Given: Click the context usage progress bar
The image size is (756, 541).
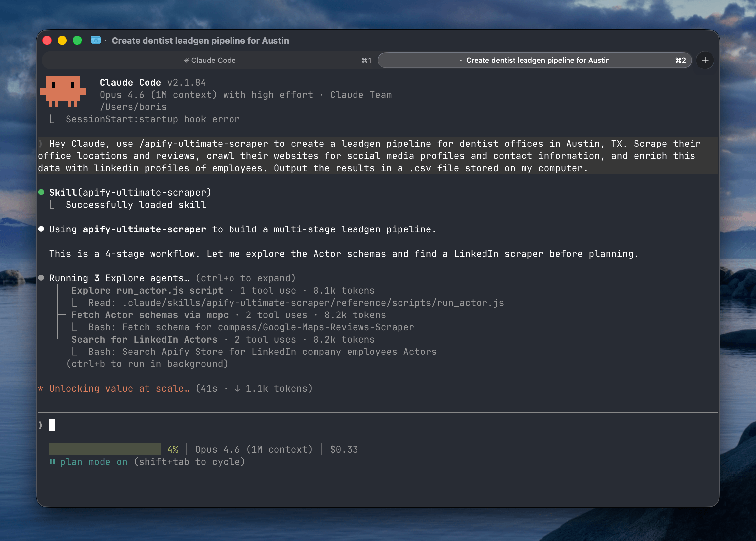Looking at the screenshot, I should click(x=105, y=449).
